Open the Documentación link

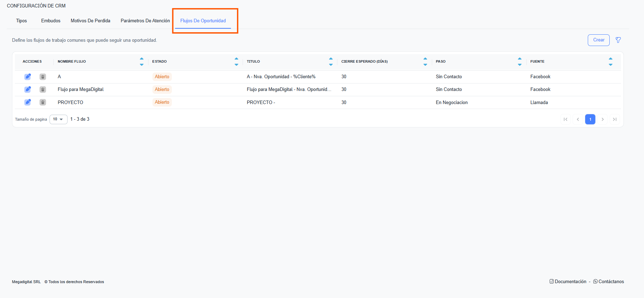pos(570,282)
